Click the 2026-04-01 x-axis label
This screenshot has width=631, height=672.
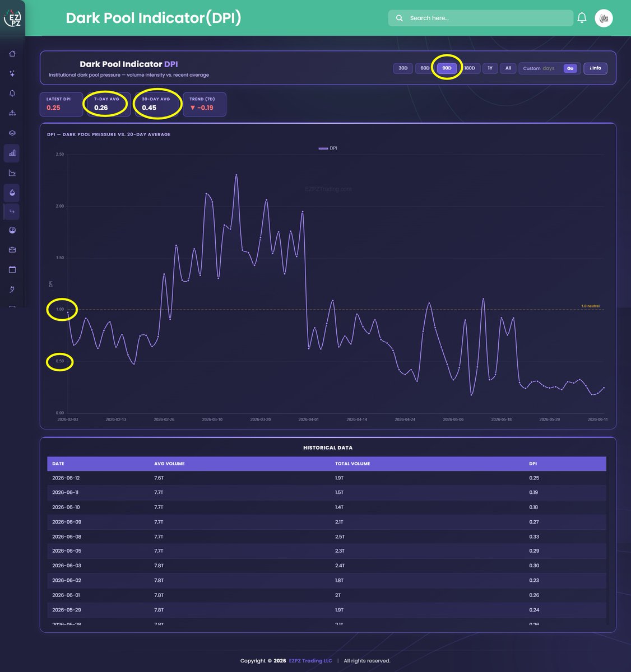point(308,419)
